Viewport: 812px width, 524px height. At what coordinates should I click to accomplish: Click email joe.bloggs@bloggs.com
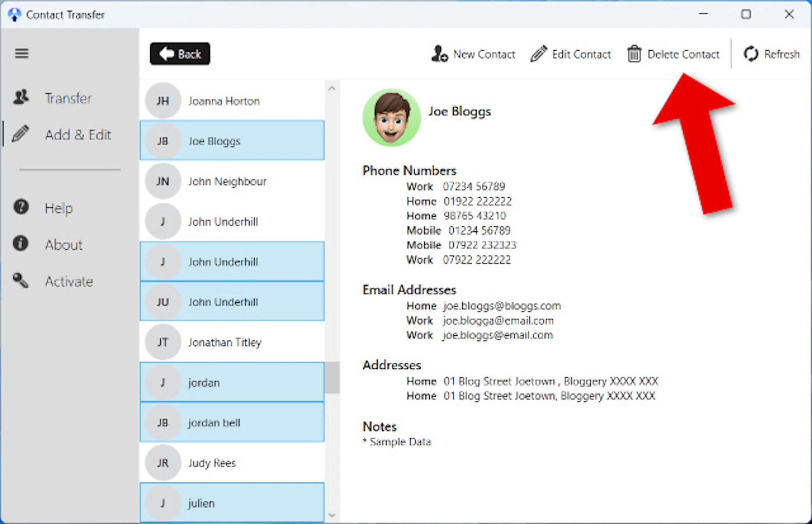pos(502,306)
